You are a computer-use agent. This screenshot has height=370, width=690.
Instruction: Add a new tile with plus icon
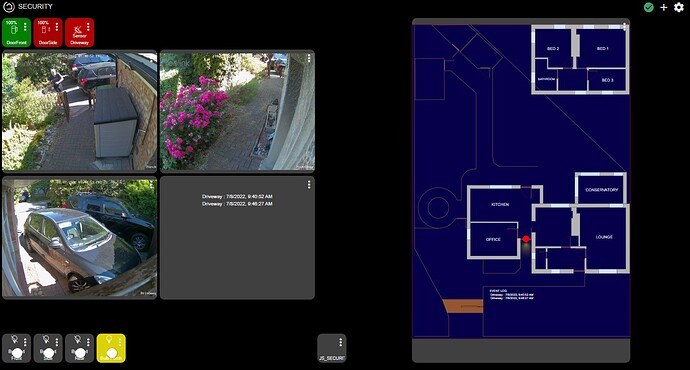664,7
